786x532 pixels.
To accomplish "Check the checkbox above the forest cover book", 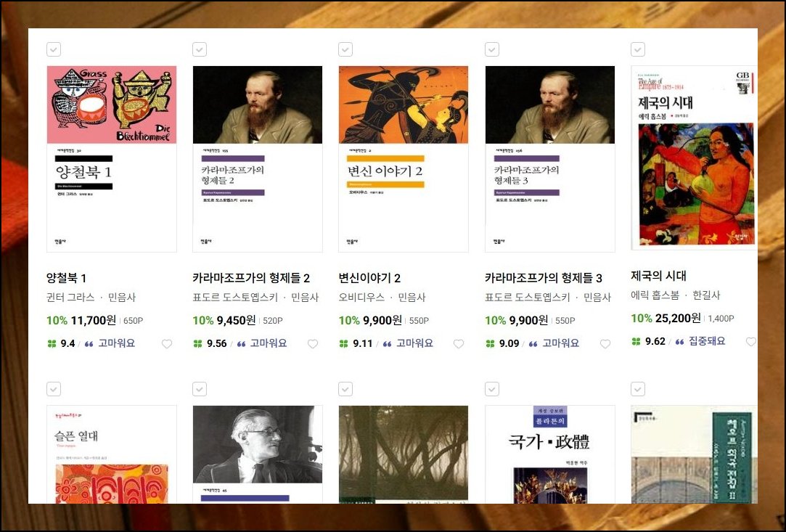I will coord(345,388).
